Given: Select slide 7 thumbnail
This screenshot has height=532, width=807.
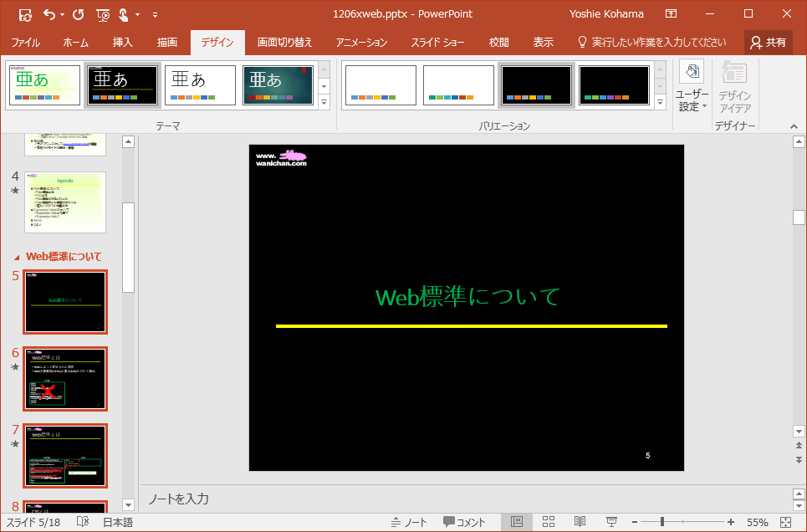Looking at the screenshot, I should pyautogui.click(x=65, y=456).
